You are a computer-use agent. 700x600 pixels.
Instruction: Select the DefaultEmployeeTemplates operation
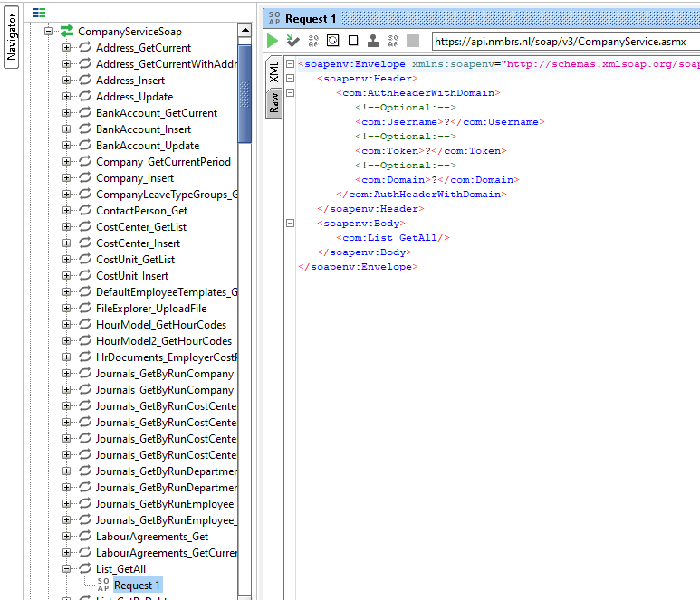coord(167,291)
